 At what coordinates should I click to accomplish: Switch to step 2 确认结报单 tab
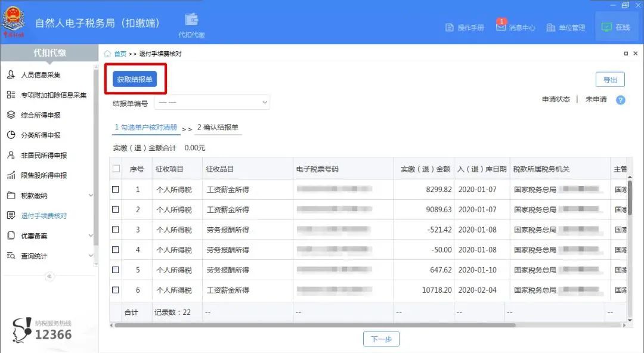pos(218,128)
